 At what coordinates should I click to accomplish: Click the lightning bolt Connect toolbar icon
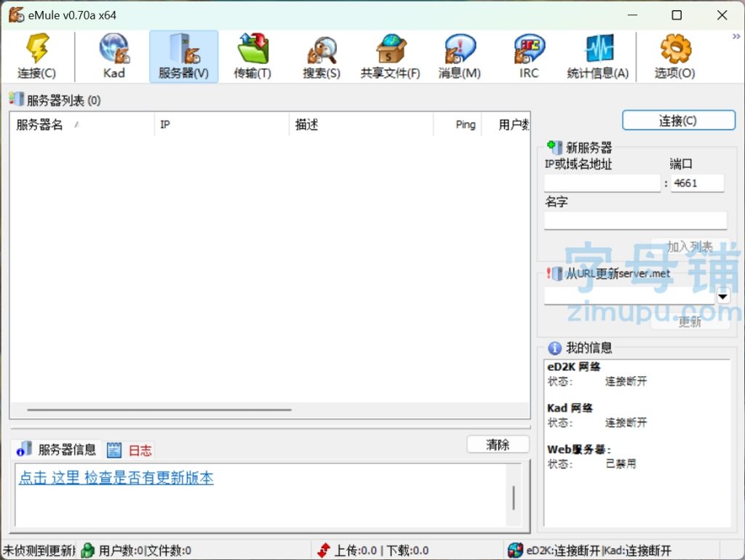[x=37, y=57]
